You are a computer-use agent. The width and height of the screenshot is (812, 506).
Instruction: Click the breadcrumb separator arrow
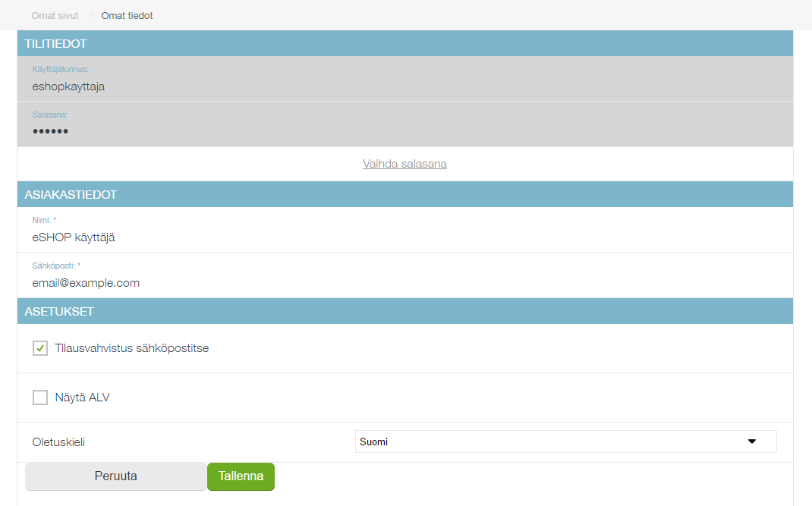(x=90, y=15)
